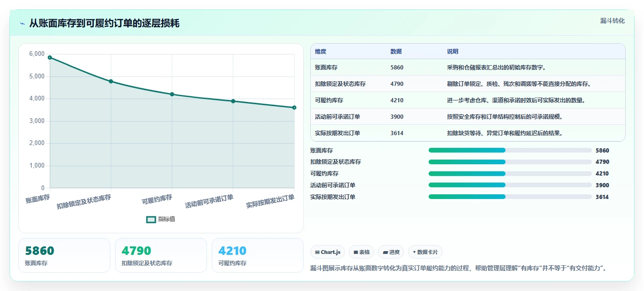Click the 可履约库存 progress bar

click(x=510, y=174)
